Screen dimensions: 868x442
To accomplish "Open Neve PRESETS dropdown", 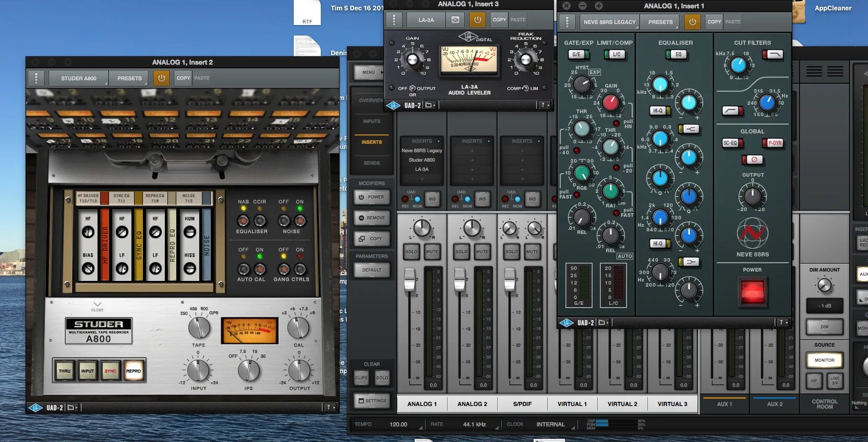I will (x=660, y=22).
